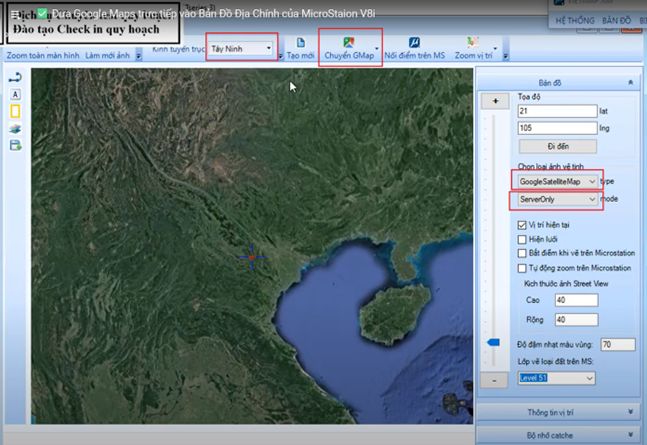This screenshot has height=445, width=647.
Task: Click 'Làm mới ảnh' refresh image command
Action: [107, 55]
